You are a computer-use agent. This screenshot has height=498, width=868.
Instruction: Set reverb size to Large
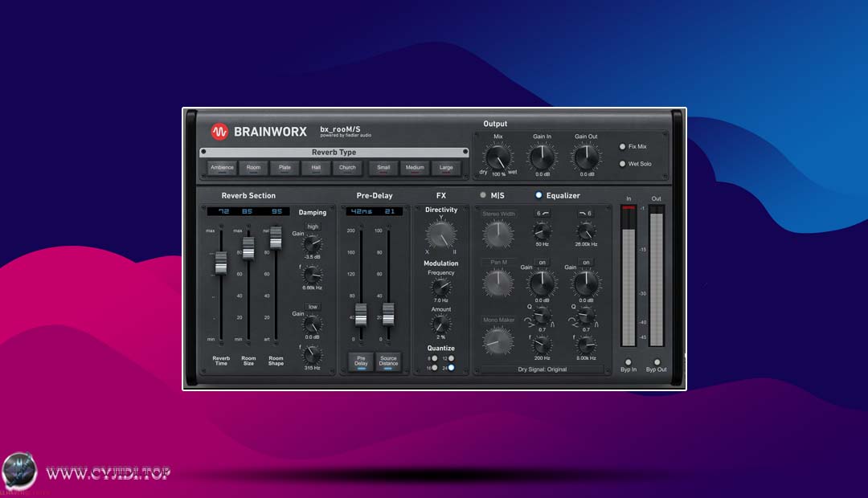(446, 168)
